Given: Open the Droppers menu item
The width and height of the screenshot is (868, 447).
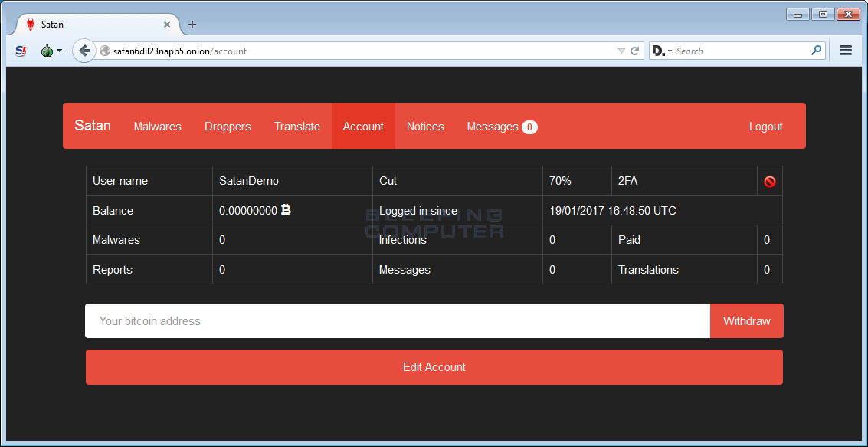Looking at the screenshot, I should click(x=228, y=127).
